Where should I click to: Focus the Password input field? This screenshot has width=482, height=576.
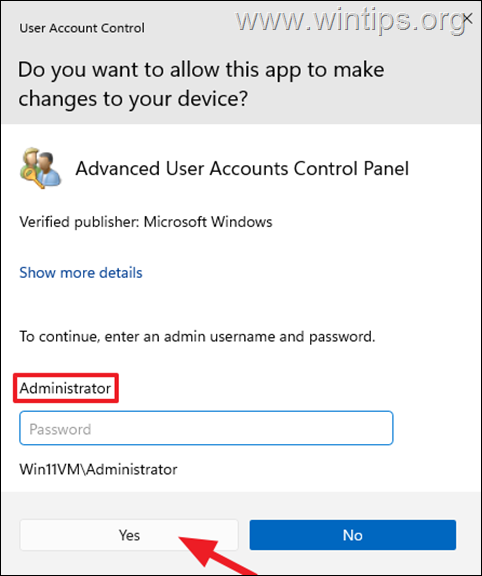206,428
